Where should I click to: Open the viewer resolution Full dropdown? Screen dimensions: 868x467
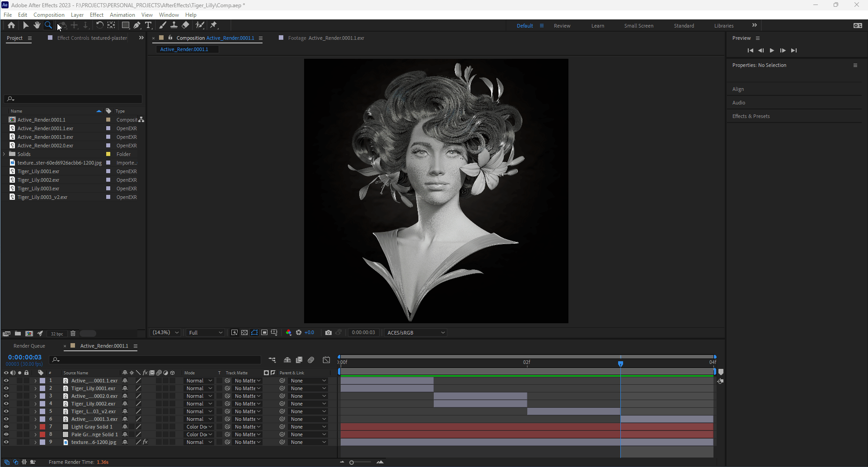coord(206,333)
